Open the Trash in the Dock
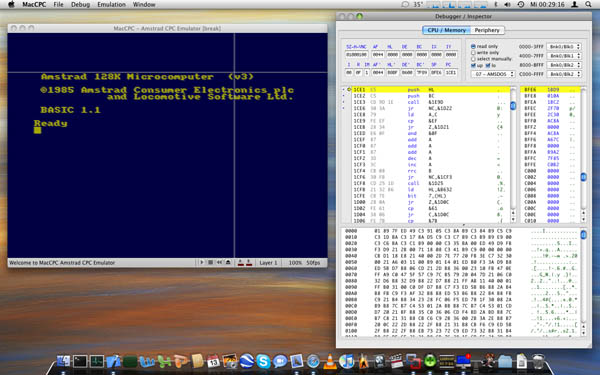 (538, 361)
